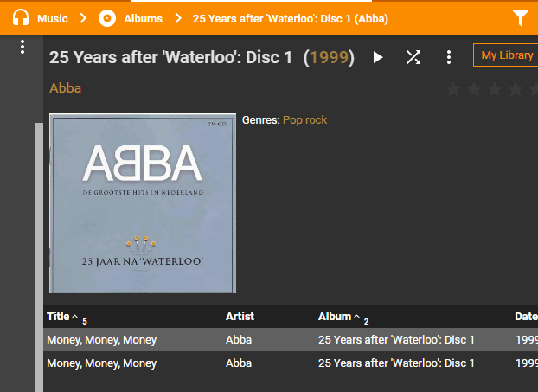Open the filter funnel icon
Image resolution: width=538 pixels, height=392 pixels.
tap(520, 17)
